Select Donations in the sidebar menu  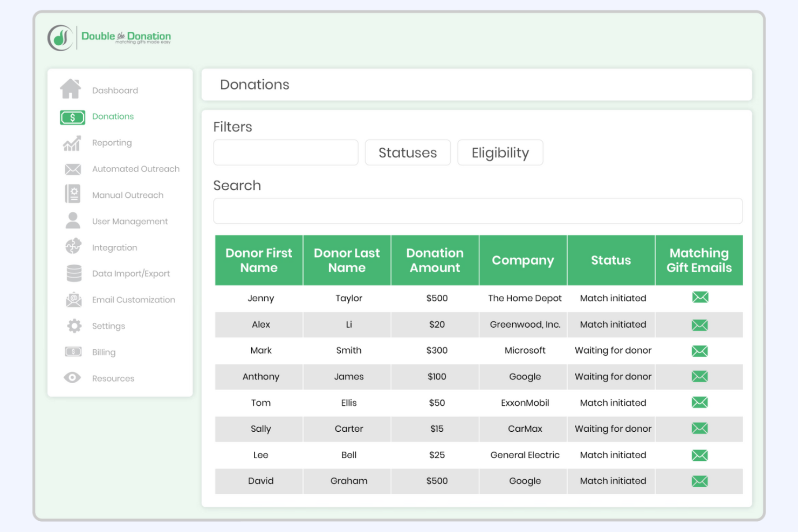[x=113, y=116]
